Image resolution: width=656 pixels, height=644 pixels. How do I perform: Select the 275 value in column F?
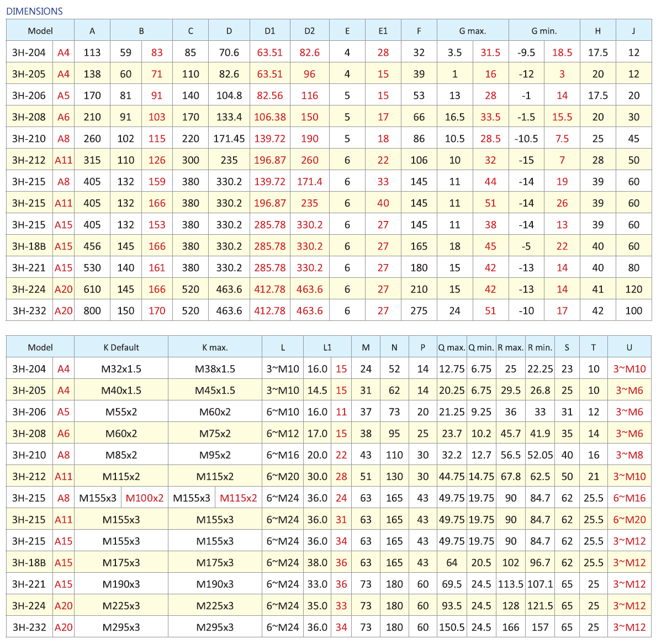pyautogui.click(x=419, y=311)
